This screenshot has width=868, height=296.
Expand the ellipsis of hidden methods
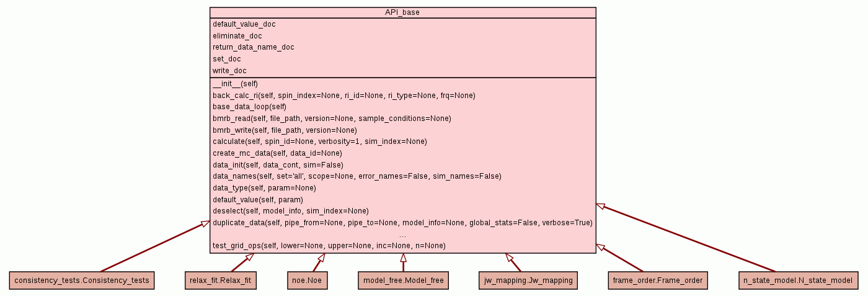402,235
